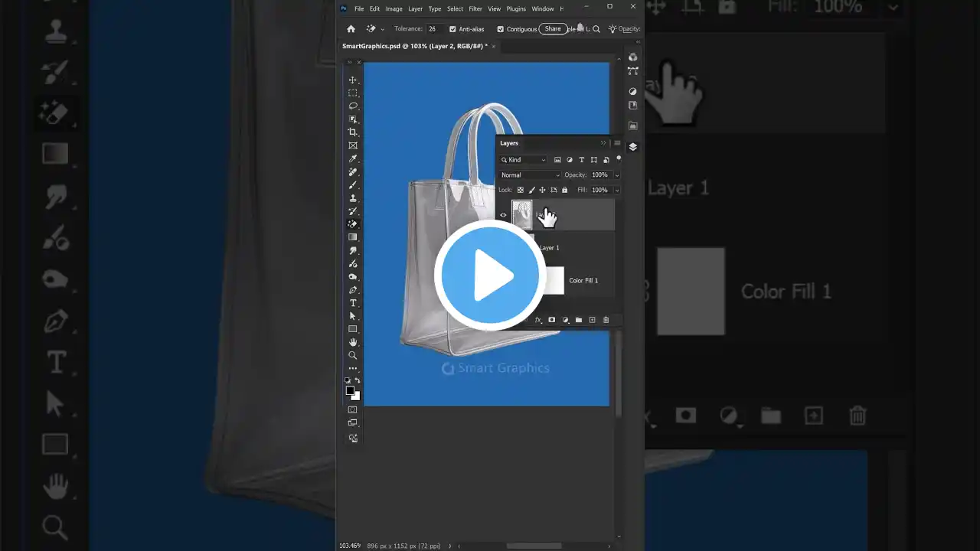Toggle Quick Mask mode
This screenshot has height=551, width=980.
click(x=353, y=409)
